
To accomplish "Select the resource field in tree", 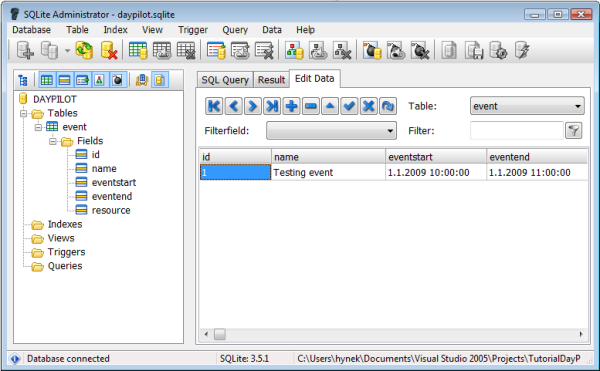I will pos(111,210).
